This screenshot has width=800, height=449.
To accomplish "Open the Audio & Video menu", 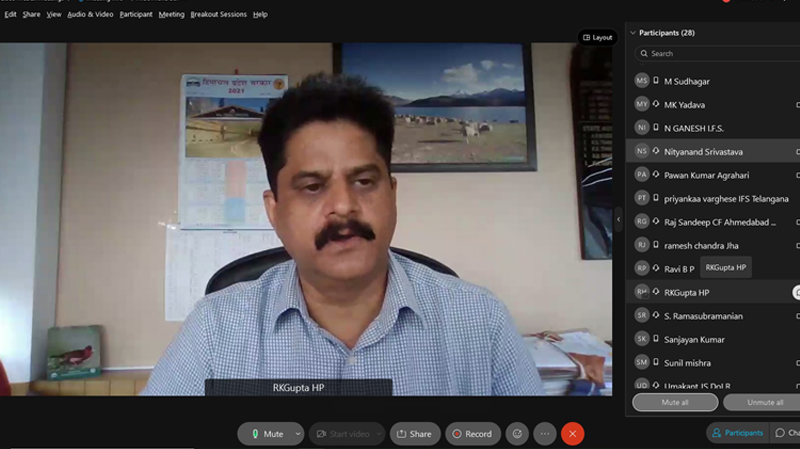I will pyautogui.click(x=90, y=15).
